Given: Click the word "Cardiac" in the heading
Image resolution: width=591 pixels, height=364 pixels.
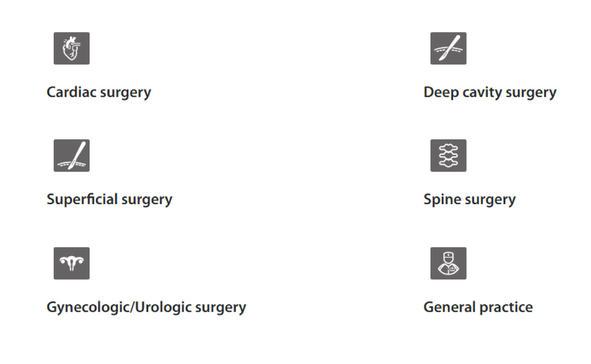Looking at the screenshot, I should 71,92.
